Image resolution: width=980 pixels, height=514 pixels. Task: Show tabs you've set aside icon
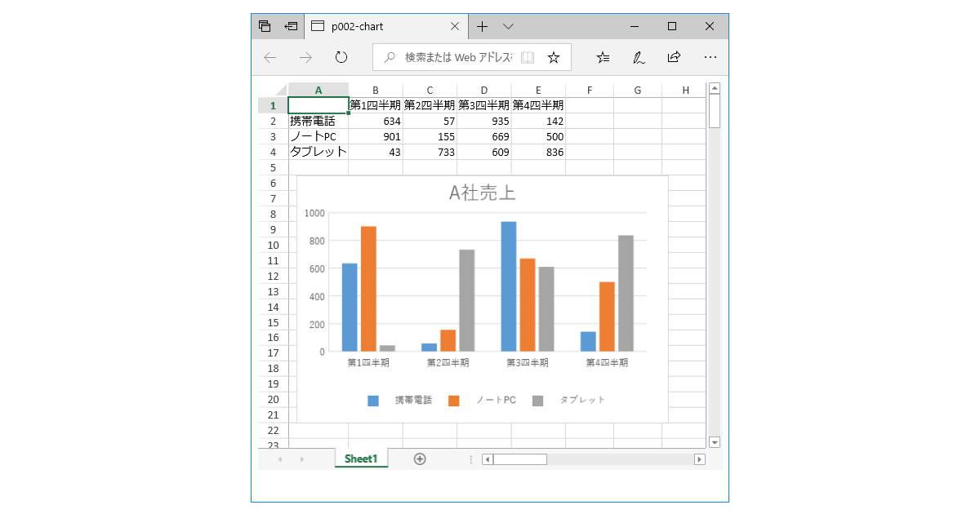tap(265, 26)
